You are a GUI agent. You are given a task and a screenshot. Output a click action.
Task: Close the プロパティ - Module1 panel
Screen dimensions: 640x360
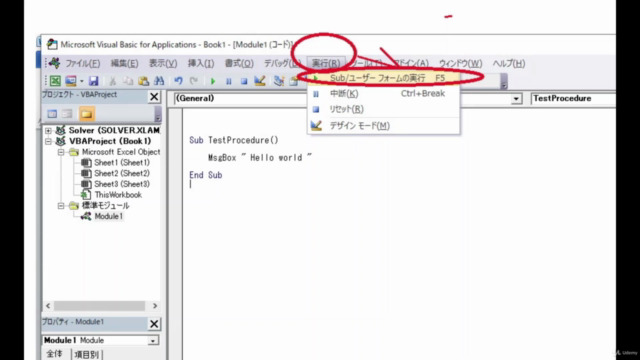[154, 324]
